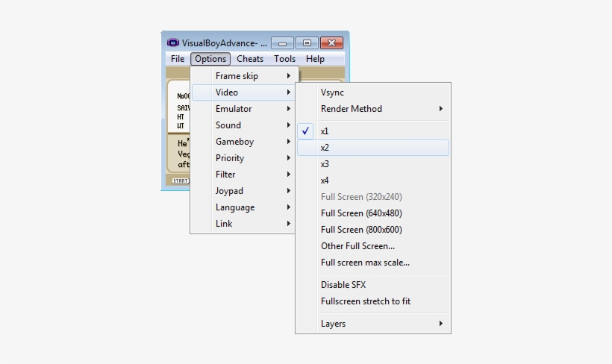Open Full screen max scale... dialog

[x=373, y=263]
